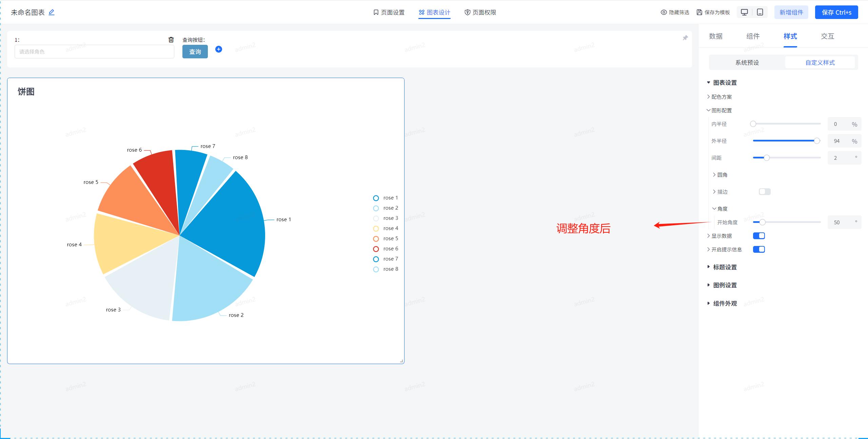Select the 自定义样式 style option
Image resolution: width=868 pixels, height=439 pixels.
(820, 62)
